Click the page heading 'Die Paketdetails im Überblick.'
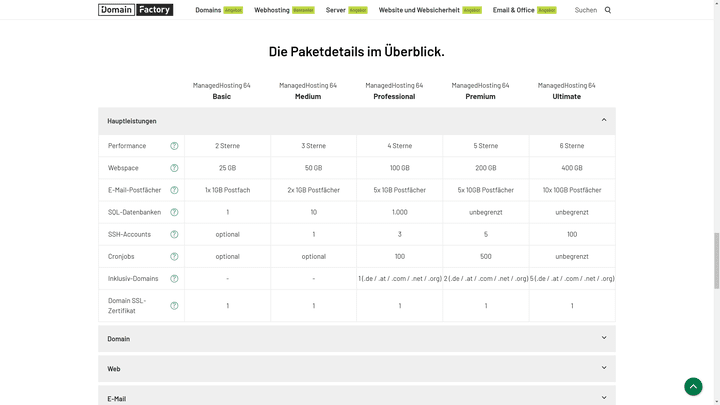This screenshot has height=405, width=720. tap(357, 51)
